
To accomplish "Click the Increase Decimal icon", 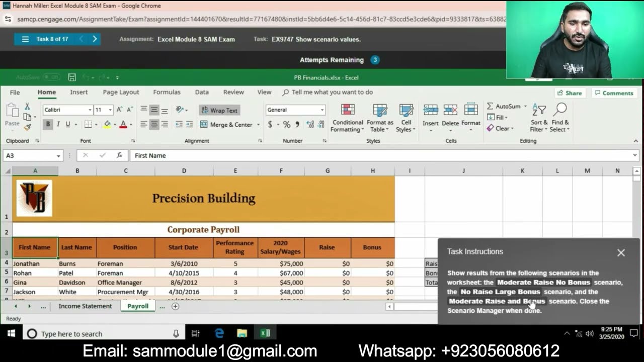I will point(310,124).
